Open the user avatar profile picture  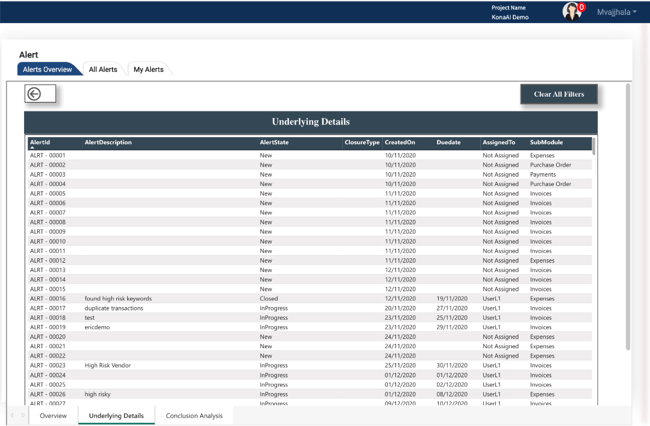pyautogui.click(x=571, y=11)
